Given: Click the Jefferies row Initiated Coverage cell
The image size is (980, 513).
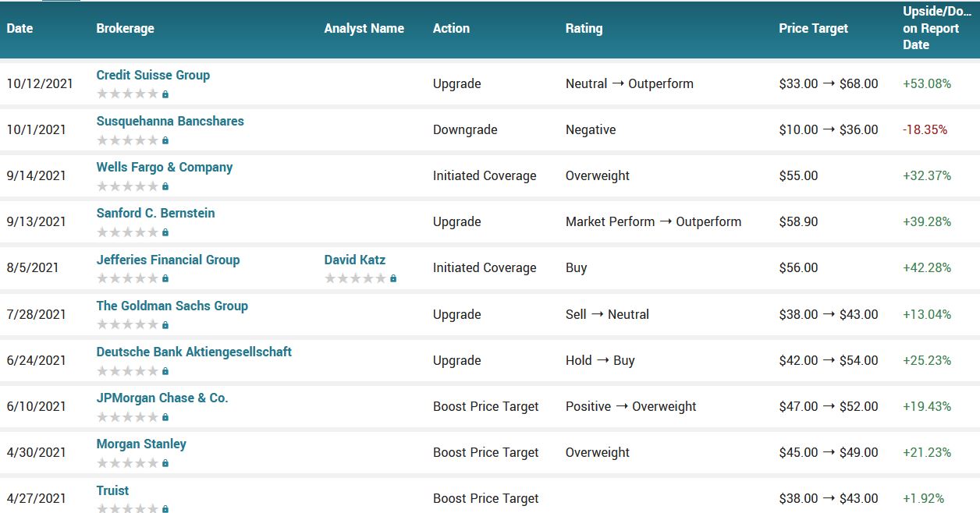Looking at the screenshot, I should point(485,267).
